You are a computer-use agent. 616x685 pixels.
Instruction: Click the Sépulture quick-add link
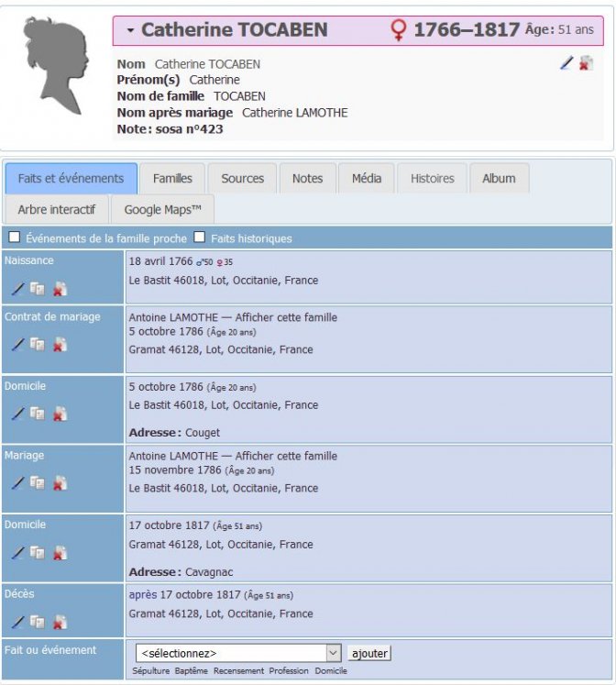(x=150, y=671)
